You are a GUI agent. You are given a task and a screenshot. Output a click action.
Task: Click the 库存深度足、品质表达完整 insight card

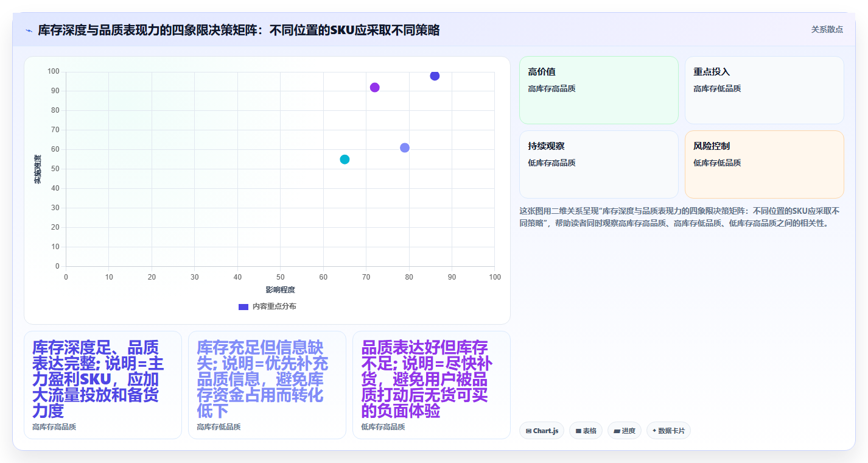pyautogui.click(x=103, y=385)
